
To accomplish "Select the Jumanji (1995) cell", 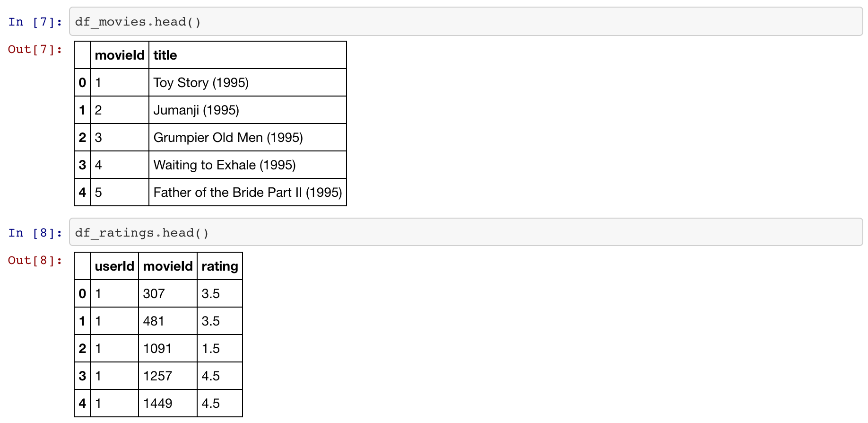I will (248, 110).
